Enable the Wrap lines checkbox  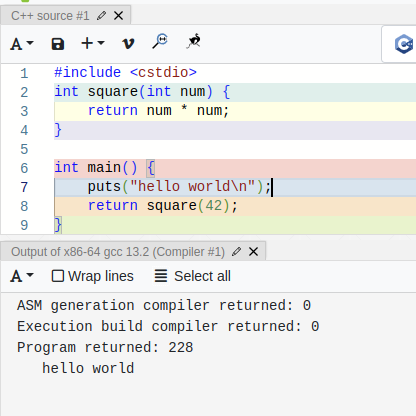coord(58,276)
